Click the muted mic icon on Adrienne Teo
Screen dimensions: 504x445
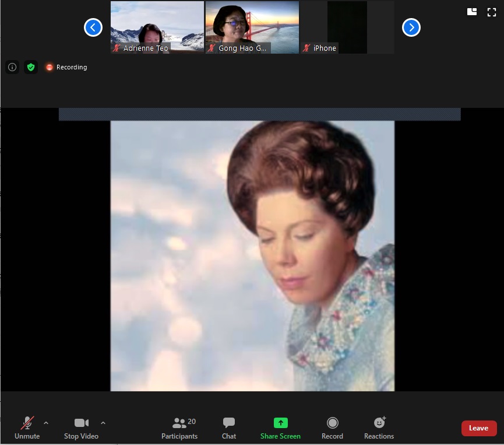pos(117,48)
